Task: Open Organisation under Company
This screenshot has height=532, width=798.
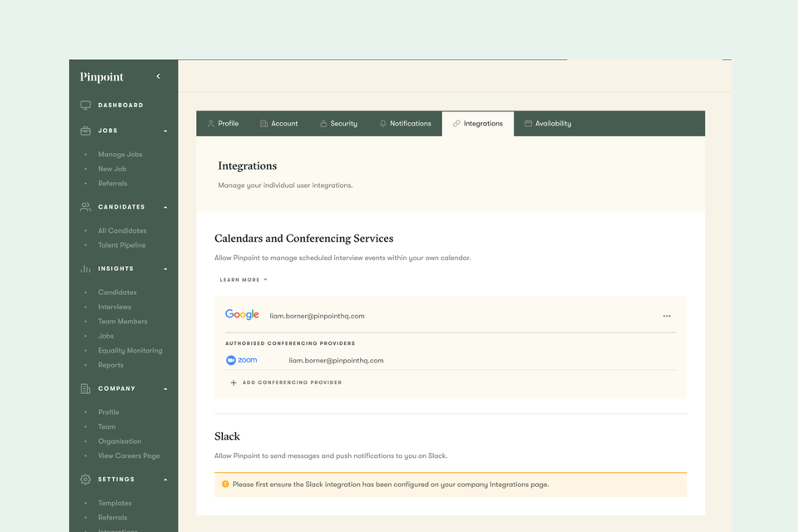Action: pos(120,441)
